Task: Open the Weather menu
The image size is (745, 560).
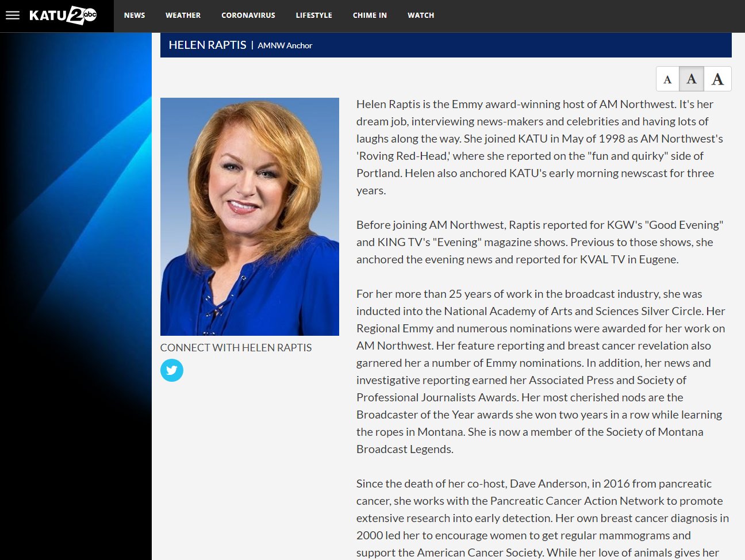Action: (183, 16)
